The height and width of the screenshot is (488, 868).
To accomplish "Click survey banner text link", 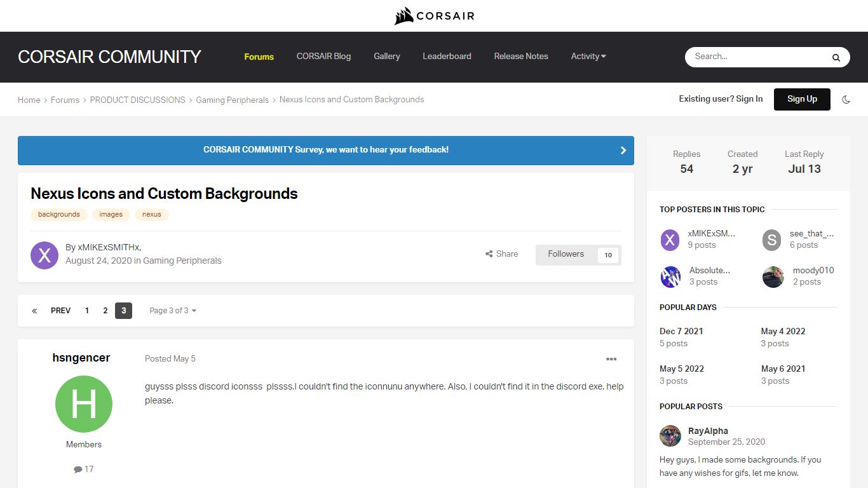I will click(x=326, y=150).
